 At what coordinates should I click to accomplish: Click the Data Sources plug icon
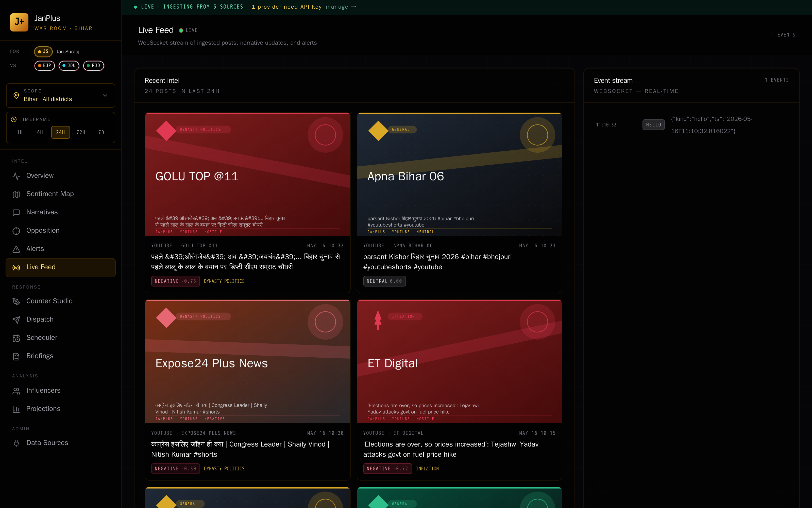point(16,443)
